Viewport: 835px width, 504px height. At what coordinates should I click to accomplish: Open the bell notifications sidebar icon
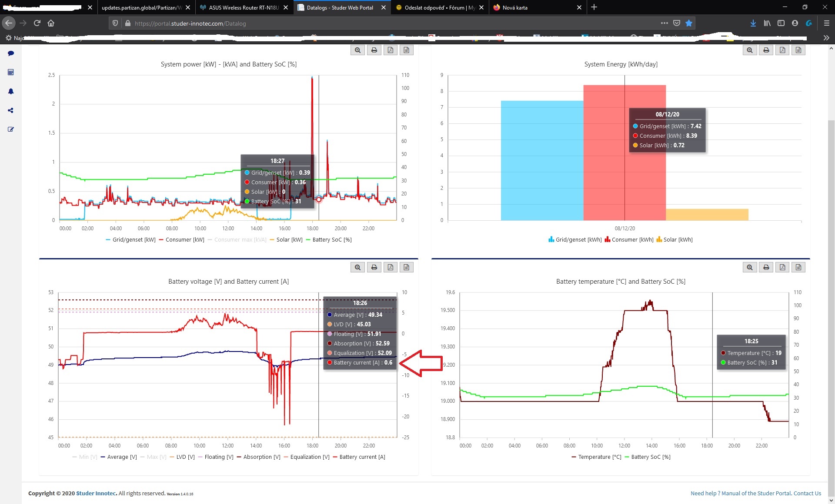click(x=11, y=91)
